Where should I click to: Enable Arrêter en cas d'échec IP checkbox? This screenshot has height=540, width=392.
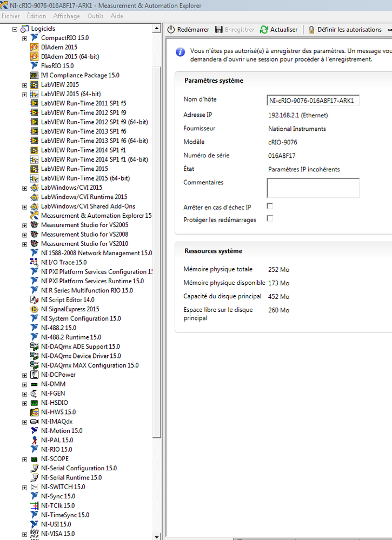click(x=270, y=206)
